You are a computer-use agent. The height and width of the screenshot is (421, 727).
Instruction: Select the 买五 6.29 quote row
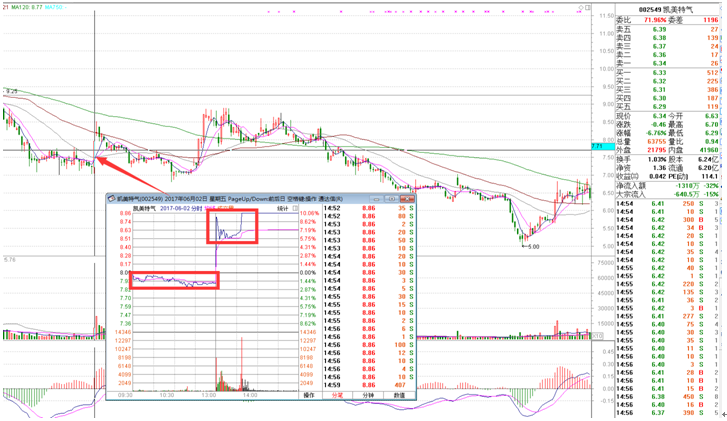pyautogui.click(x=667, y=107)
